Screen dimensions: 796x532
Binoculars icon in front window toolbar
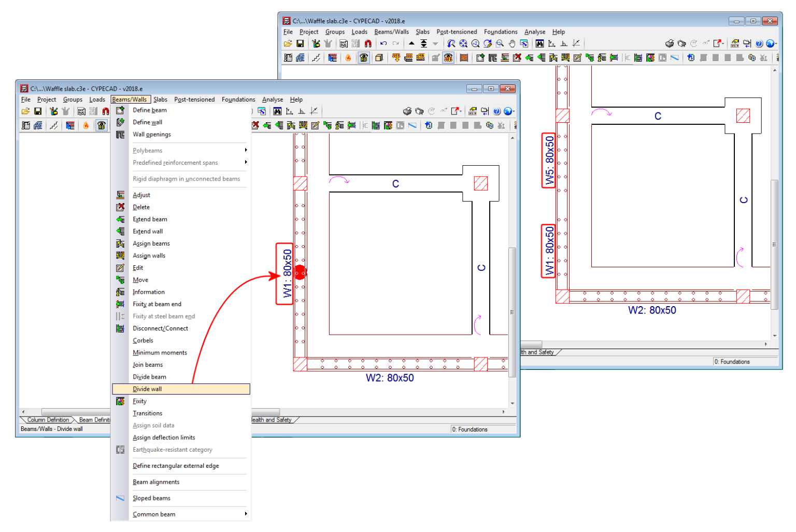click(x=278, y=111)
